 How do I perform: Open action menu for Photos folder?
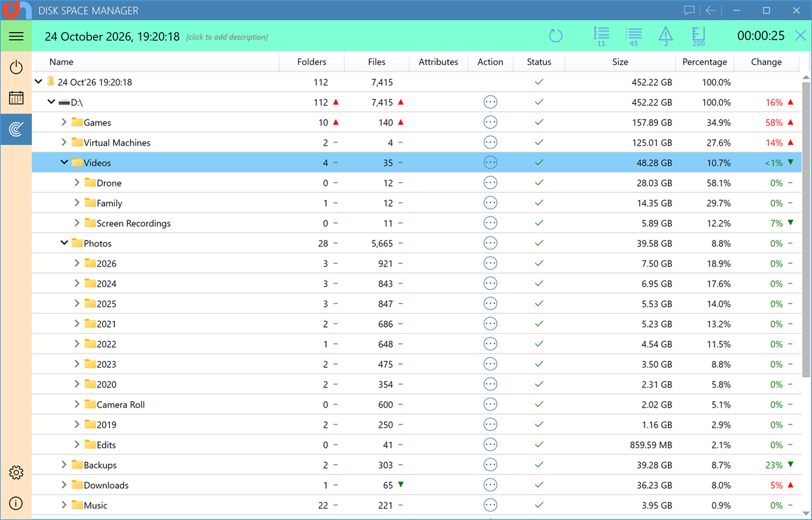(490, 243)
